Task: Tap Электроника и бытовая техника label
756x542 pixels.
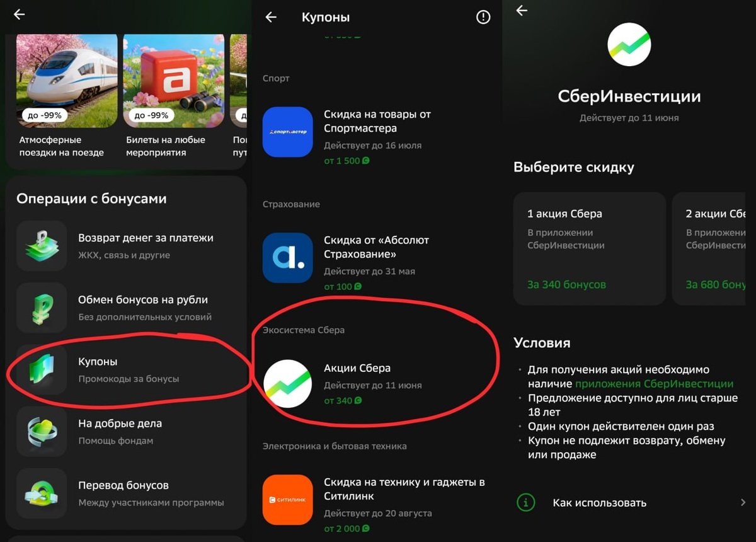Action: pos(335,446)
